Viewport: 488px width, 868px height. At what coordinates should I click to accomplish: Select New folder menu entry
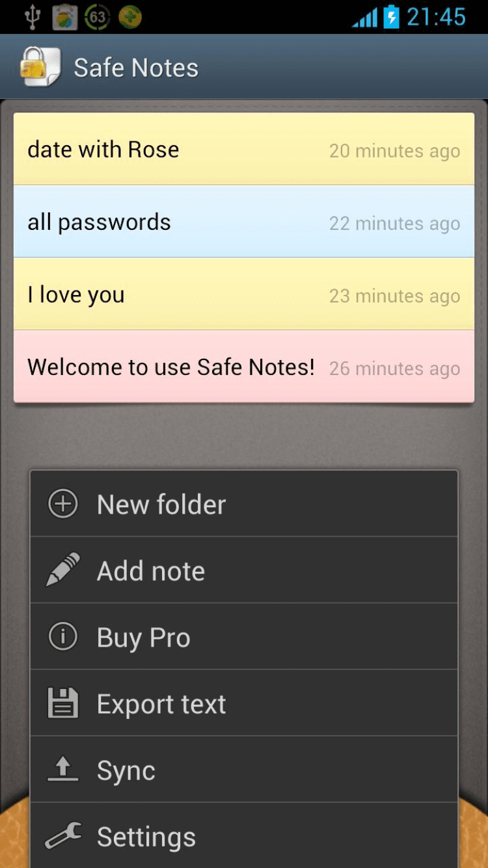[244, 504]
